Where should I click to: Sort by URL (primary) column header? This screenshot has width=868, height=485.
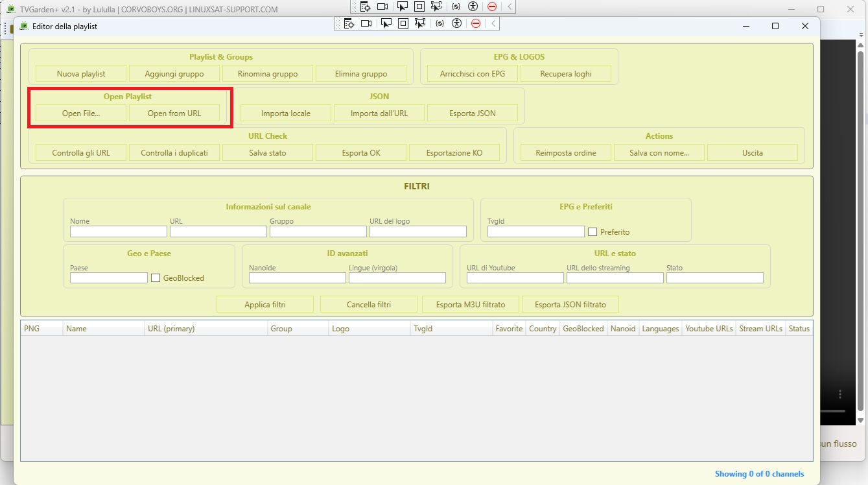point(206,329)
